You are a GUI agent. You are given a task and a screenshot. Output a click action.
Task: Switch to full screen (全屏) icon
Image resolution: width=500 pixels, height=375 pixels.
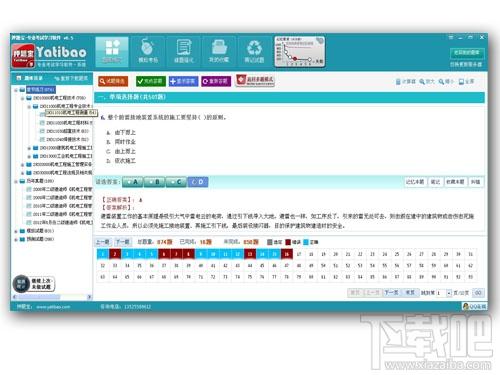pyautogui.click(x=467, y=81)
